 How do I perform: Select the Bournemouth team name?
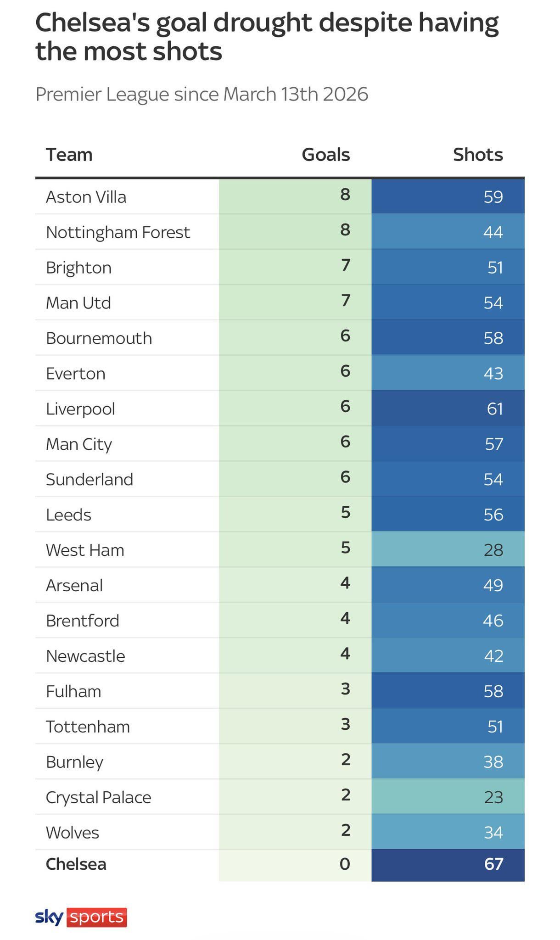point(99,338)
